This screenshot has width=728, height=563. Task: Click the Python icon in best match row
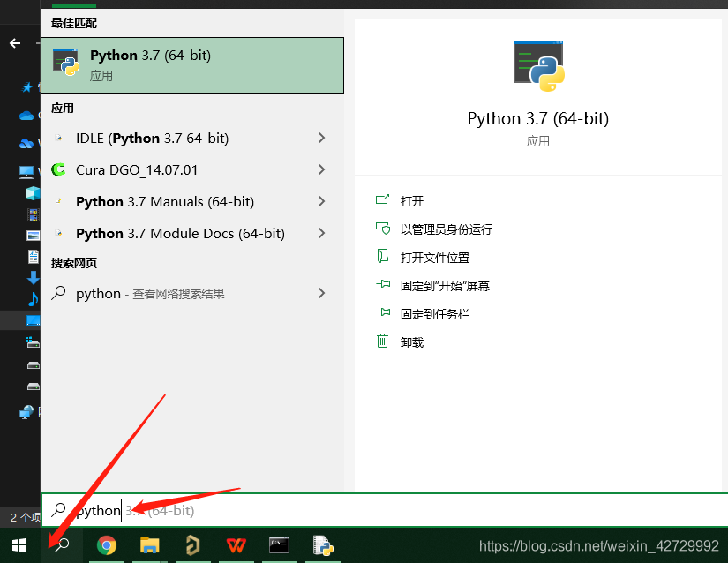coord(66,62)
